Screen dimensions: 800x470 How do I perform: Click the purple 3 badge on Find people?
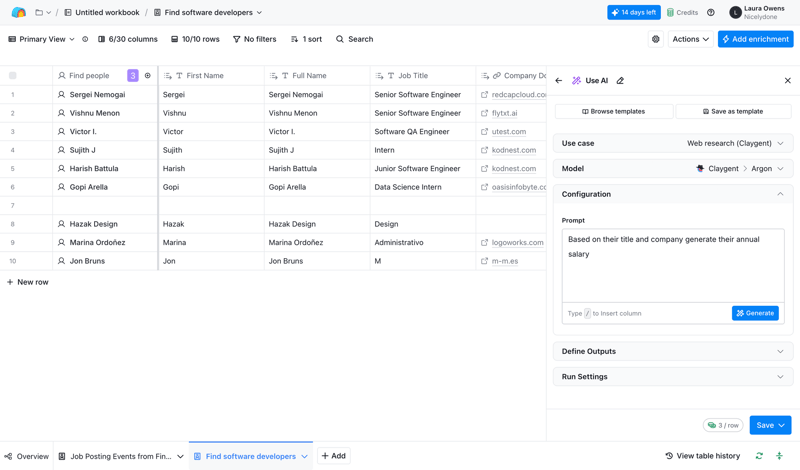coord(133,76)
